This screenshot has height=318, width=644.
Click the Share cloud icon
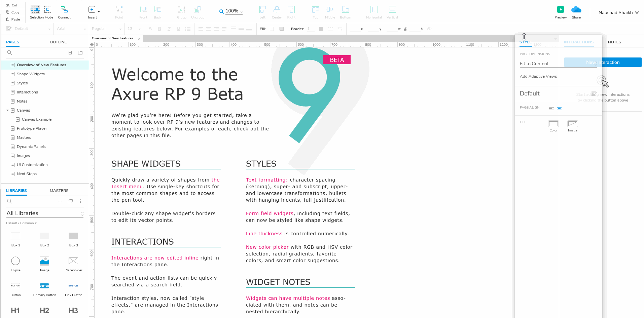(576, 10)
